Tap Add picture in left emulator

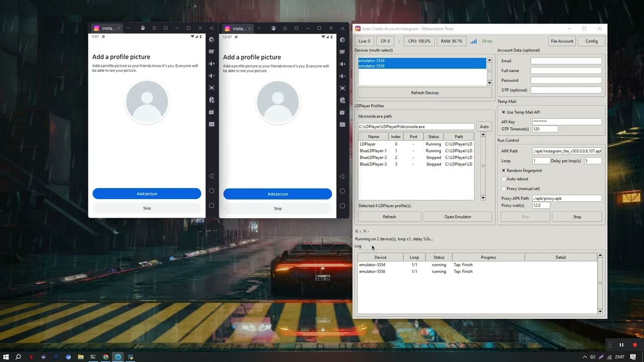147,194
